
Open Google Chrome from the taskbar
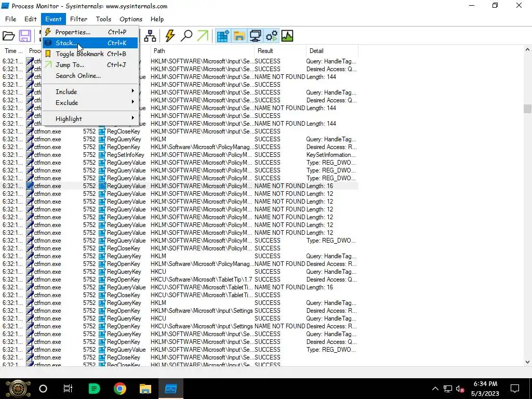(120, 389)
